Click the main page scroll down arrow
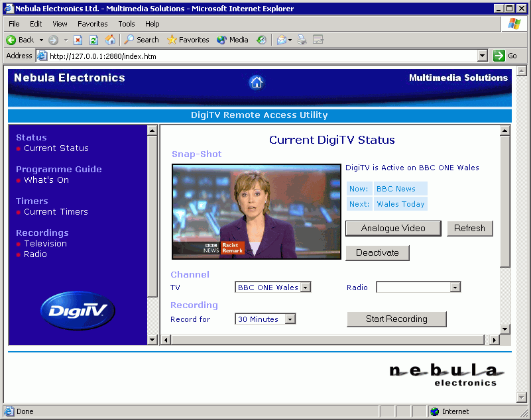The height and width of the screenshot is (420, 531). (522, 397)
